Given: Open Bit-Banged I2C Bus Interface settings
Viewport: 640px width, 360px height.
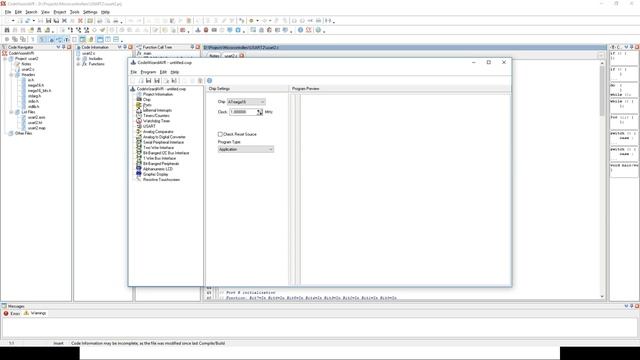Looking at the screenshot, I should click(x=166, y=153).
